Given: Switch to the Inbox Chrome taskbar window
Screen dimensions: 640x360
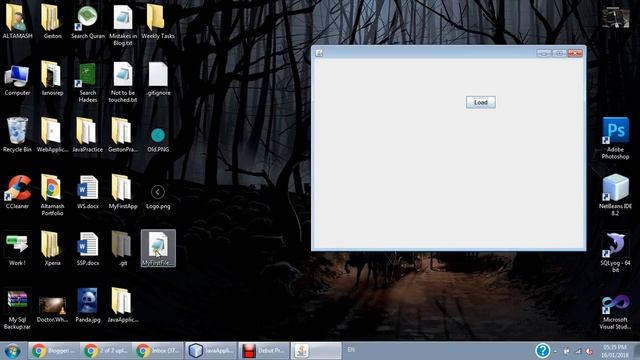Looking at the screenshot, I should 158,351.
